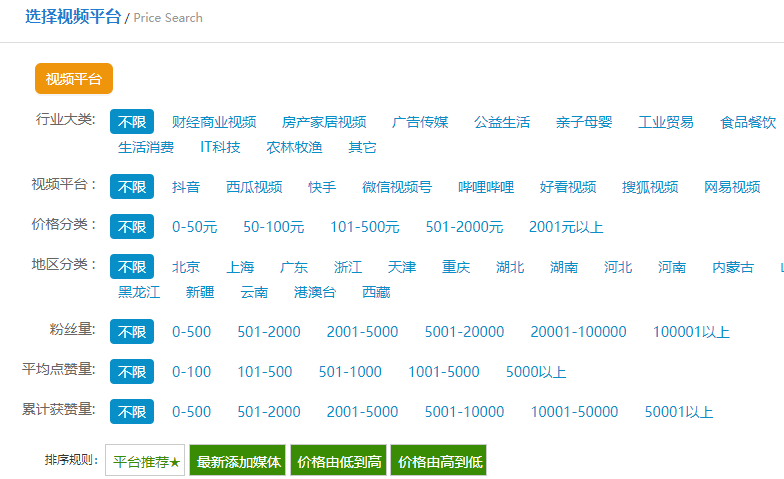Select 食品餐饮 industry filter
Viewport: 784px width, 479px height.
(x=748, y=122)
